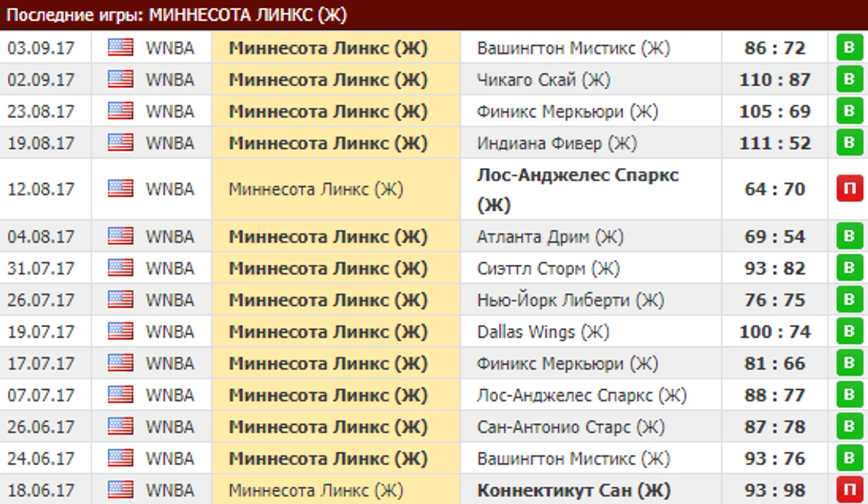Click the US flag in the 19.07.17 row

point(120,331)
